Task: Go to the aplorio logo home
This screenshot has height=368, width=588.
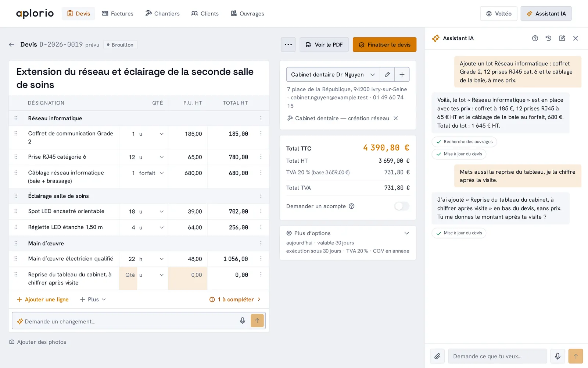Action: point(35,14)
